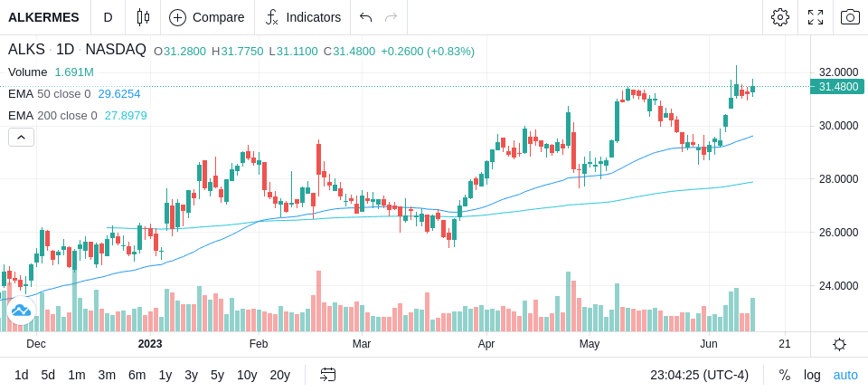Viewport: 868px width, 392px height.
Task: Set range to 5y
Action: click(x=217, y=375)
